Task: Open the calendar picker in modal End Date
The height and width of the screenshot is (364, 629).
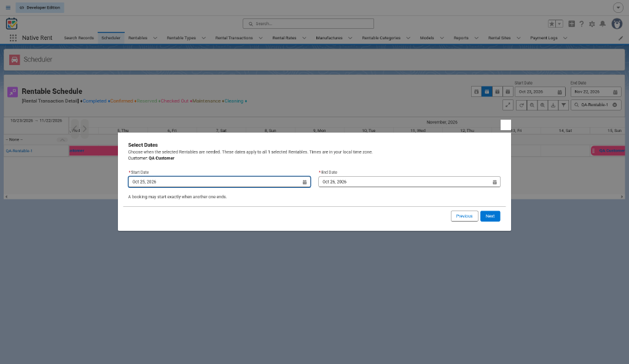Action: [x=494, y=182]
